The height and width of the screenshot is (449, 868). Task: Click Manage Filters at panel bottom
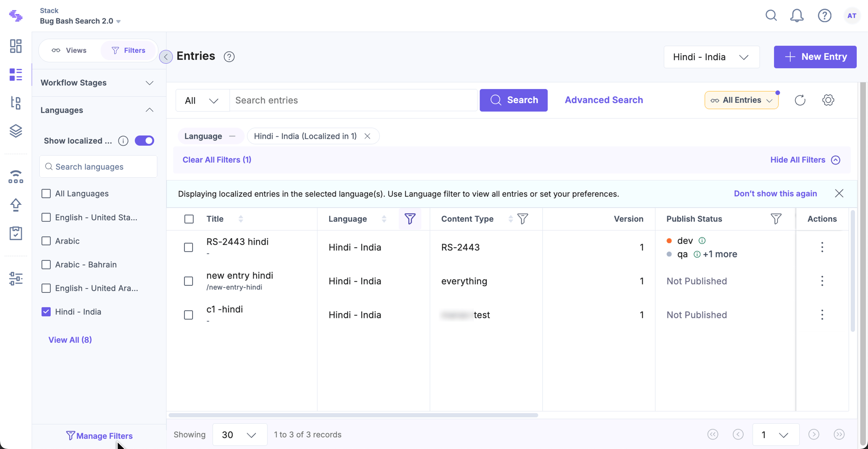coord(99,436)
